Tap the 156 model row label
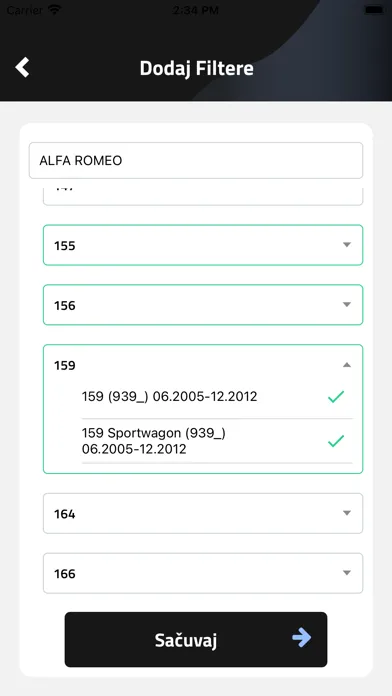392x696 pixels. tap(65, 305)
